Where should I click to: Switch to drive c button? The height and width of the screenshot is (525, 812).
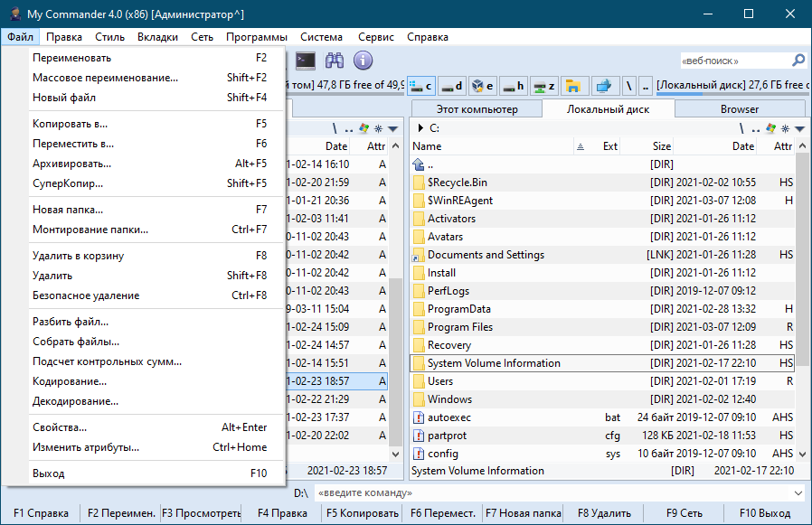[x=421, y=86]
